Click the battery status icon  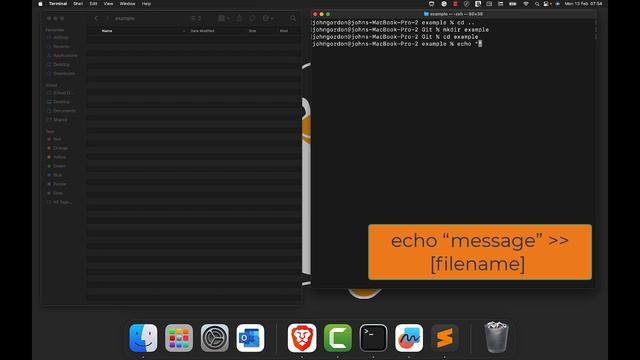(513, 4)
